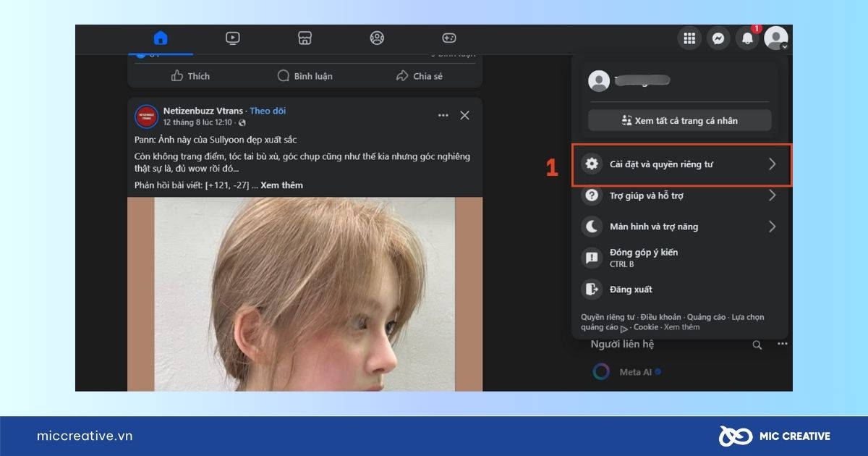Select Đóng góp ý kiến

pyautogui.click(x=680, y=258)
